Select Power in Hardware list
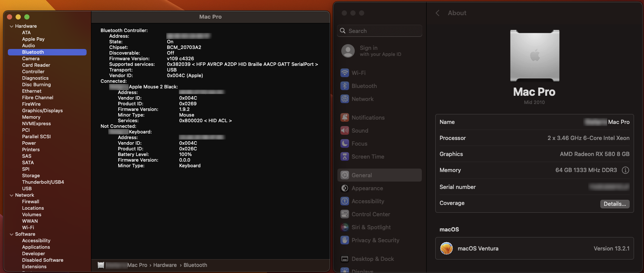644x273 pixels. point(29,143)
